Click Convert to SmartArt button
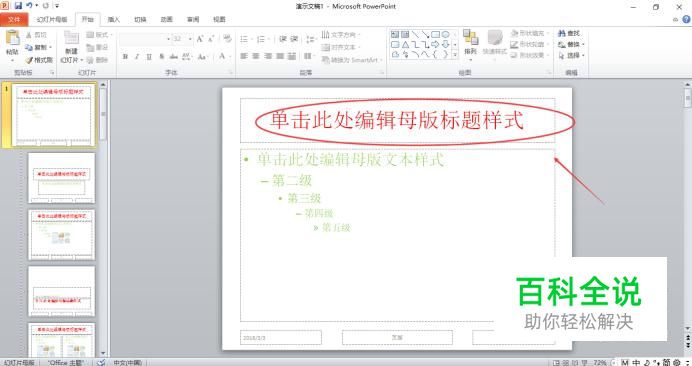 [x=351, y=60]
